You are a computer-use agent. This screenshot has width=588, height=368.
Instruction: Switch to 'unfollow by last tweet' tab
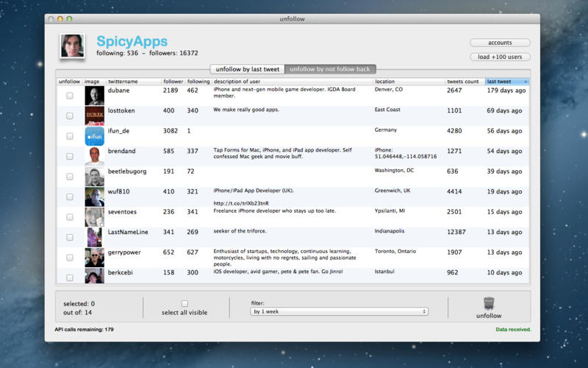(248, 69)
